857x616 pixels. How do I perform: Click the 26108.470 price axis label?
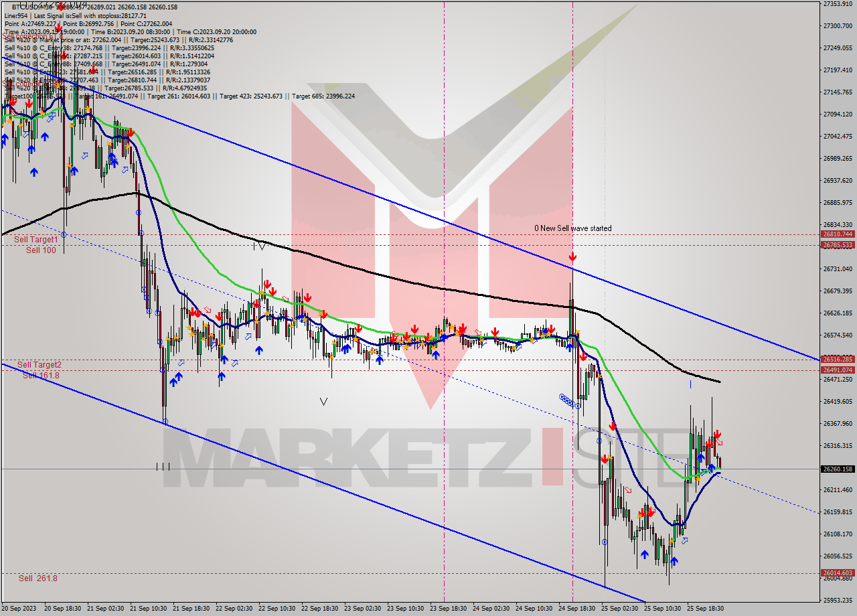pyautogui.click(x=838, y=534)
